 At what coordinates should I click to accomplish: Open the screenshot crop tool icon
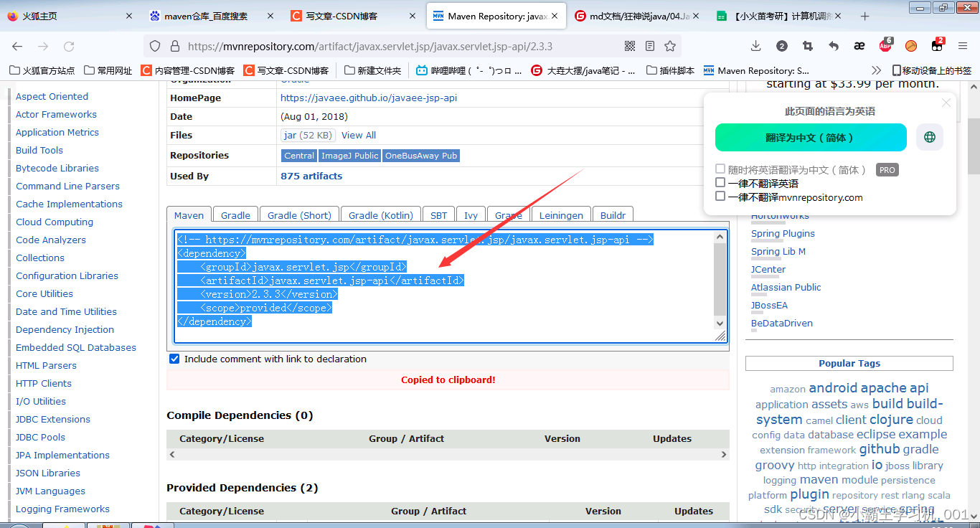[x=808, y=46]
